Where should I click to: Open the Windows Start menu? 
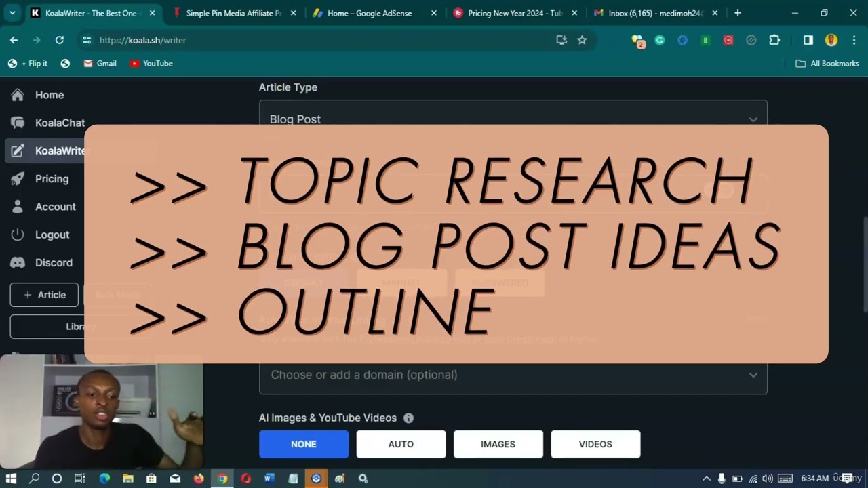12,479
